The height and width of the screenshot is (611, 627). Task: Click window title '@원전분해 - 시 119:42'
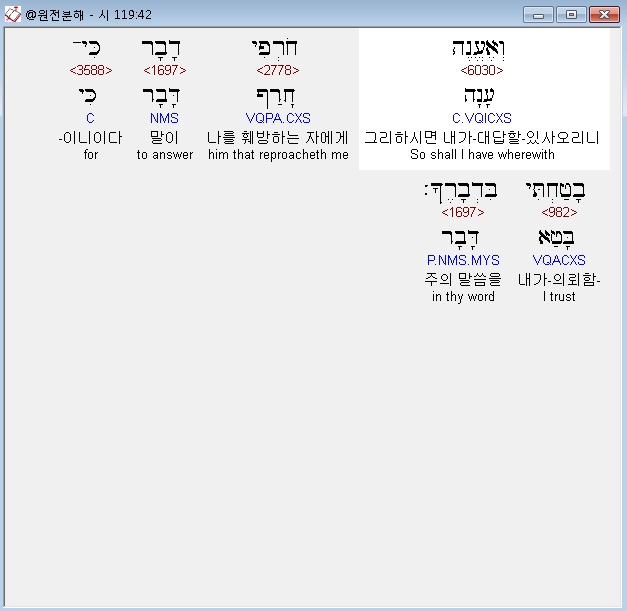click(88, 15)
